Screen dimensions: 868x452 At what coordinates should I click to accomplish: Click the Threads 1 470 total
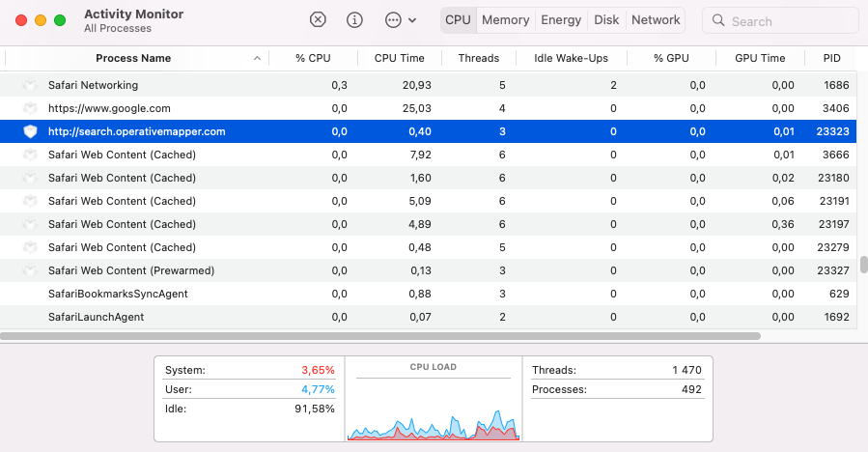tap(617, 370)
